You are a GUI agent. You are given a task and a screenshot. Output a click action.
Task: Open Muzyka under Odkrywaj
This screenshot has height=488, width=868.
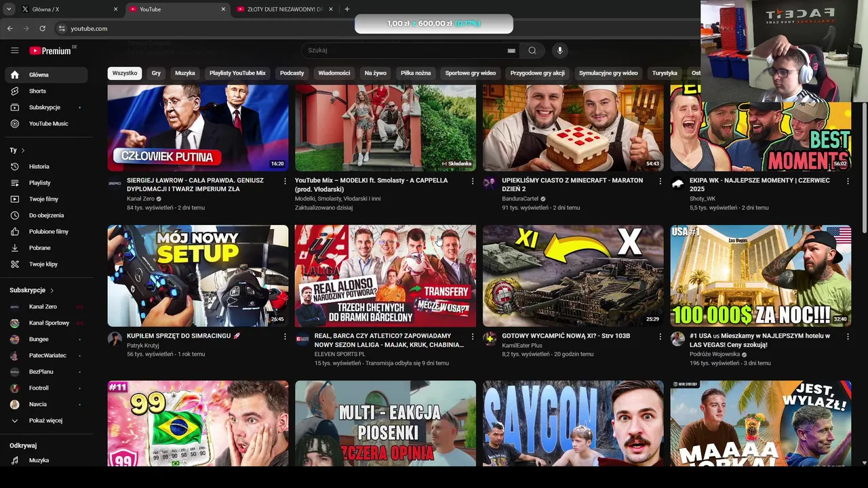click(46, 460)
